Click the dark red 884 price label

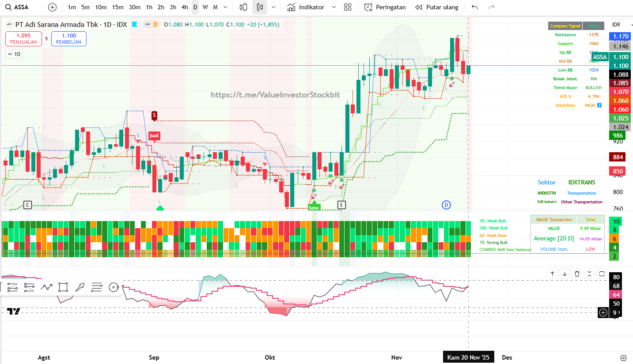point(618,157)
